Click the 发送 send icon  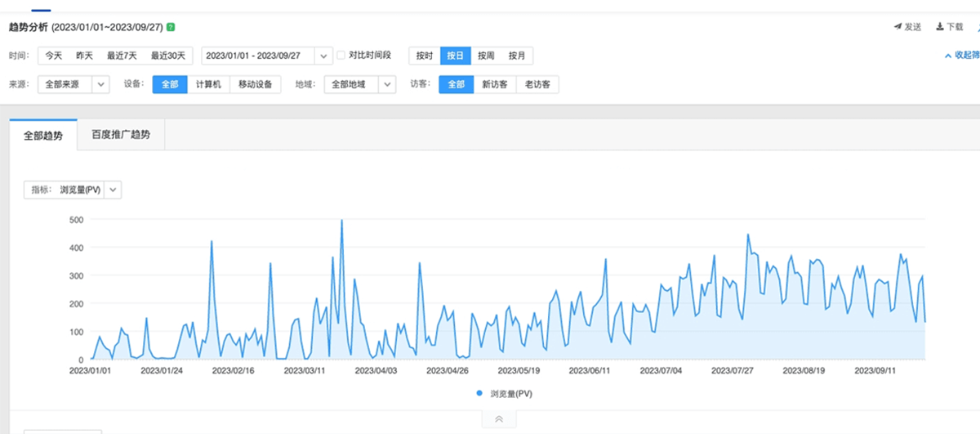click(x=898, y=27)
